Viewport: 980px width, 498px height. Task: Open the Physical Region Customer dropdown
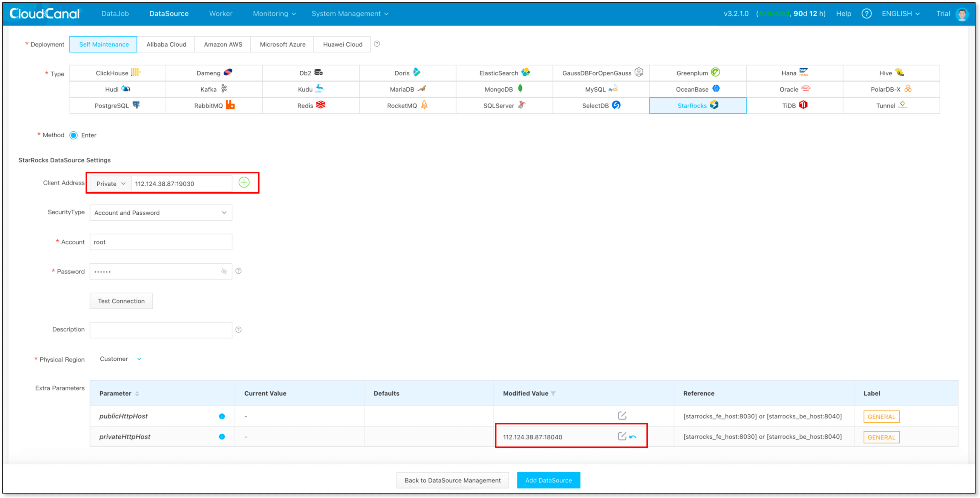click(120, 359)
